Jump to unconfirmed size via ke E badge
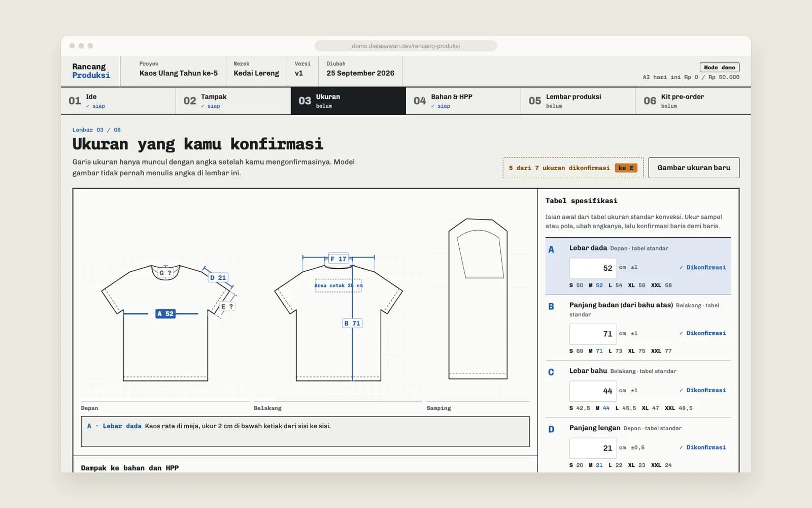Image resolution: width=812 pixels, height=508 pixels. coord(626,168)
